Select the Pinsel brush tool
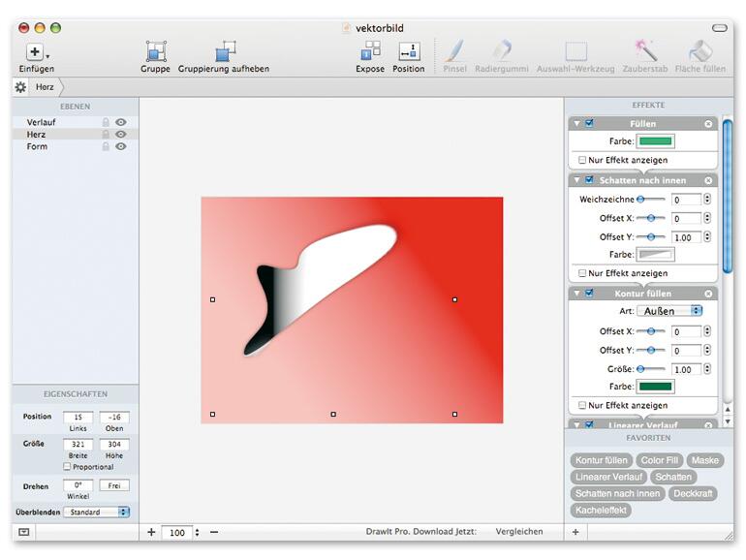Viewport: 746px width, 560px height. (x=454, y=51)
